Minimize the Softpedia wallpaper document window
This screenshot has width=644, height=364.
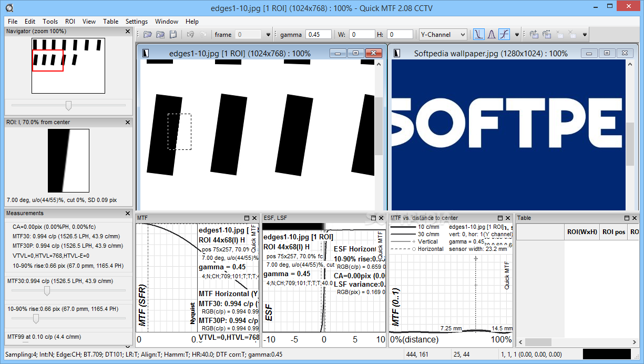(x=589, y=53)
